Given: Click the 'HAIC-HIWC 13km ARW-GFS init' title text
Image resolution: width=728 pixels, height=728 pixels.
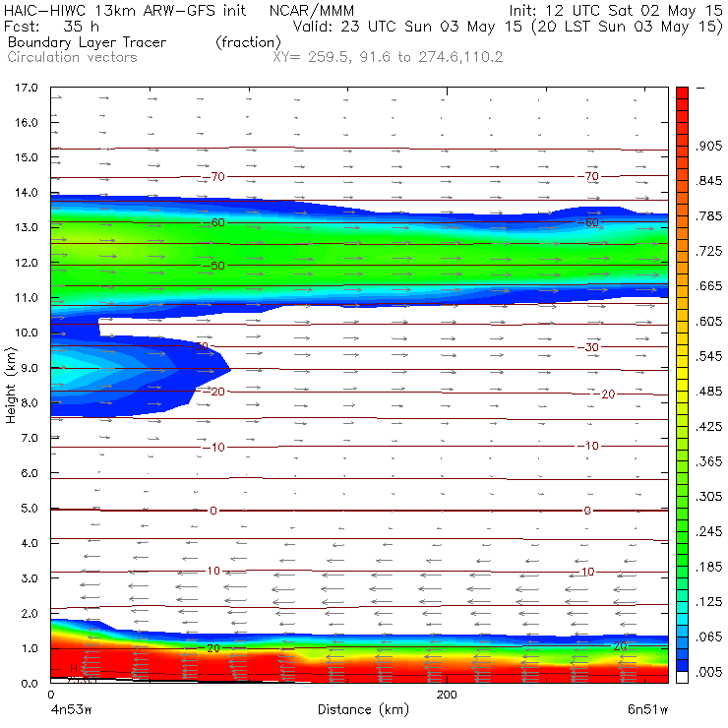Looking at the screenshot, I should click(x=125, y=10).
